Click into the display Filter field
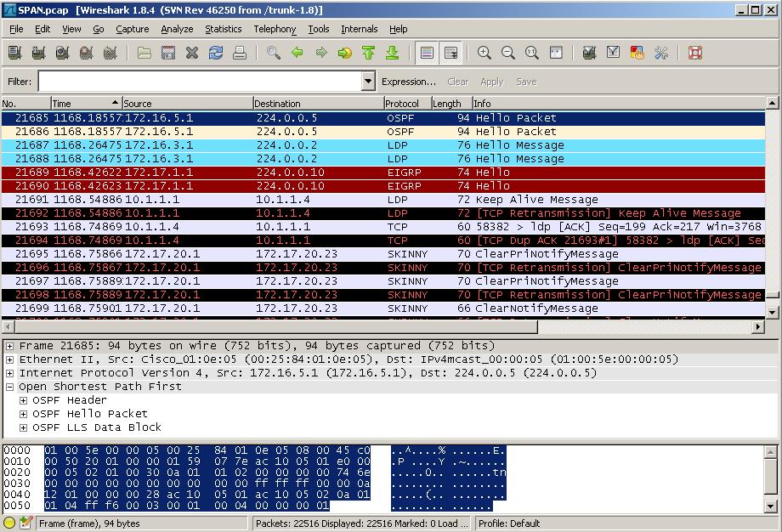The image size is (782, 532). 201,82
